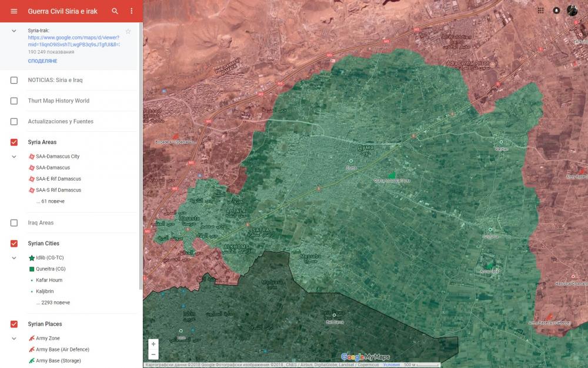Select the SAA-S Rif Damascus icon
This screenshot has height=368, width=588.
pyautogui.click(x=32, y=190)
